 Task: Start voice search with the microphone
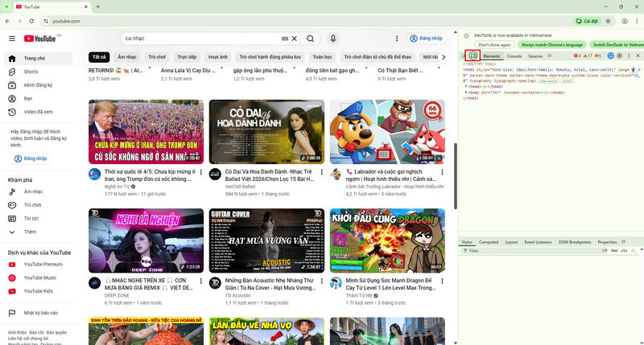tap(333, 39)
